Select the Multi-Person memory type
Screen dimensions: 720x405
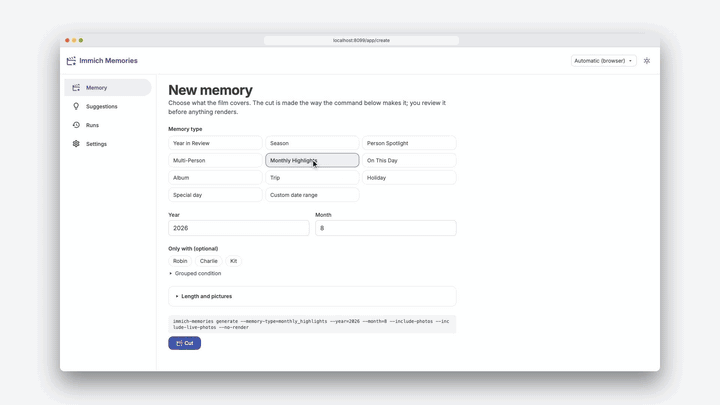click(215, 160)
